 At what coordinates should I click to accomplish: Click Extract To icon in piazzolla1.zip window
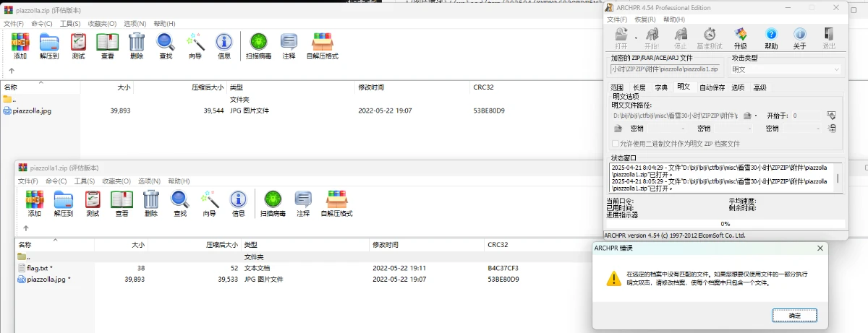[64, 199]
